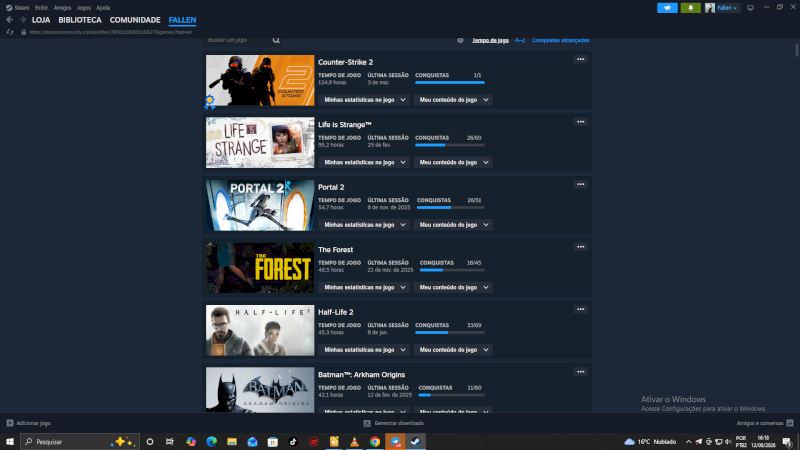The width and height of the screenshot is (800, 450).
Task: Open the more options for The Forest
Action: (581, 247)
